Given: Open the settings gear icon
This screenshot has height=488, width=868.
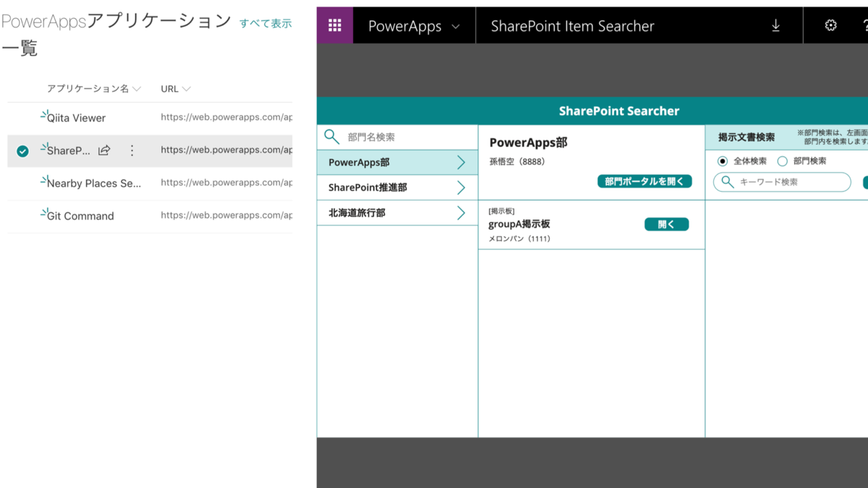Looking at the screenshot, I should pos(830,25).
